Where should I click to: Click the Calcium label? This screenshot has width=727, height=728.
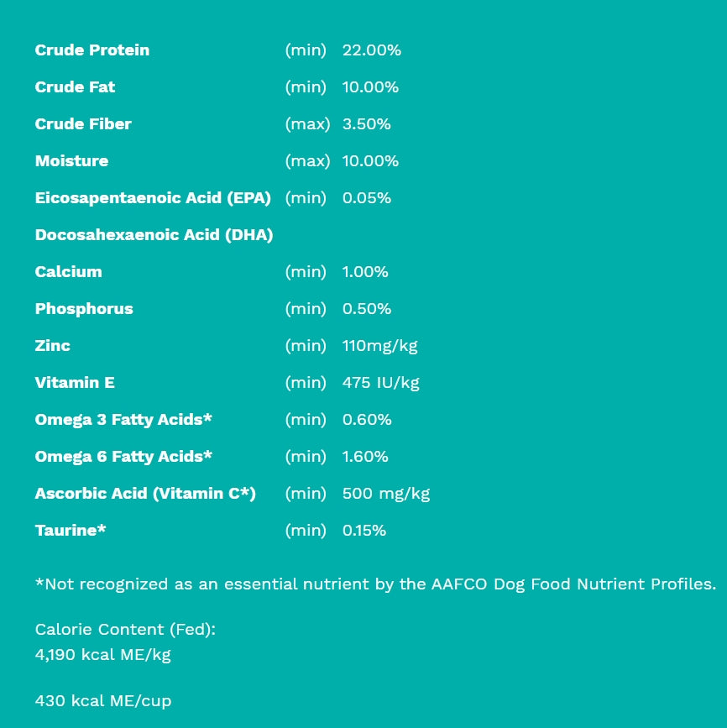coord(68,272)
